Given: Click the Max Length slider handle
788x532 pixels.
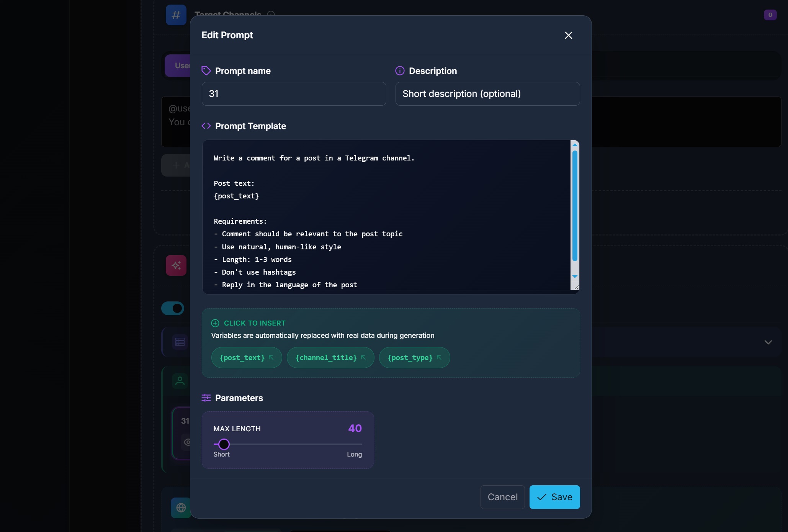Looking at the screenshot, I should [224, 444].
